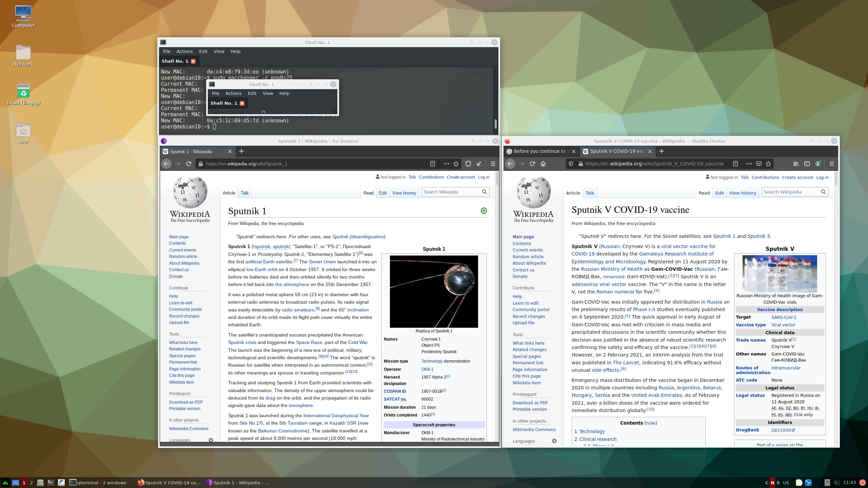The image size is (868, 488).
Task: Open the clipboard manager tray icon
Action: (x=799, y=483)
